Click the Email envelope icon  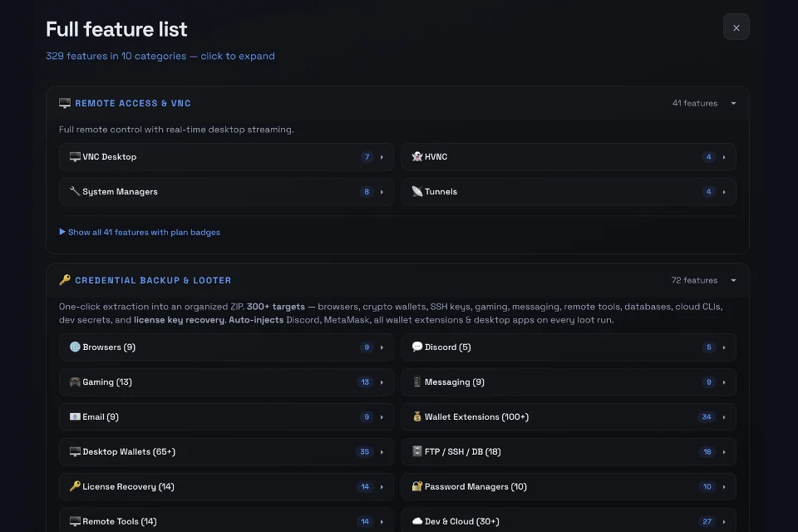(75, 417)
